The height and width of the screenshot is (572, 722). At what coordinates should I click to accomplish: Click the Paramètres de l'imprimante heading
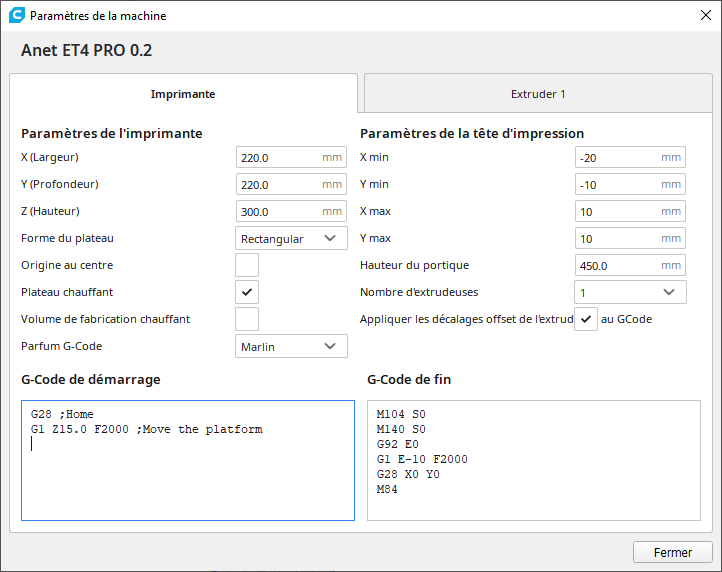[x=112, y=133]
